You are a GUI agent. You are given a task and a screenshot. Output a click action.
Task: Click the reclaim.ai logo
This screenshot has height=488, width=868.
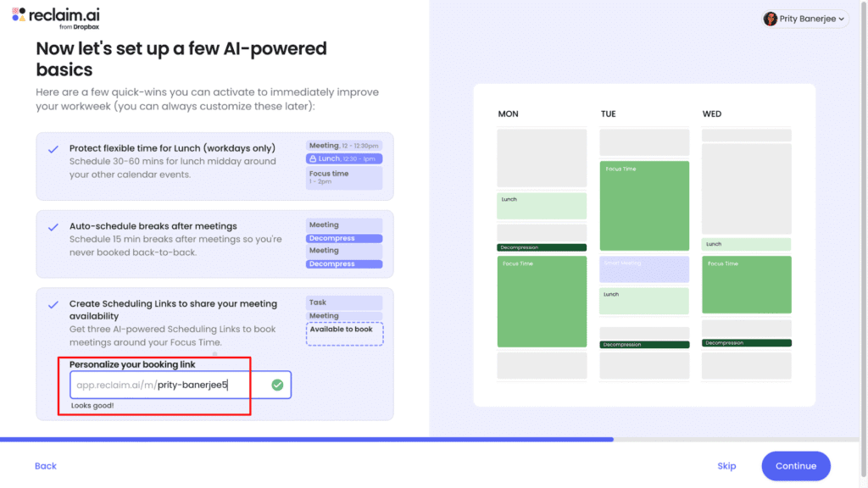(x=56, y=17)
